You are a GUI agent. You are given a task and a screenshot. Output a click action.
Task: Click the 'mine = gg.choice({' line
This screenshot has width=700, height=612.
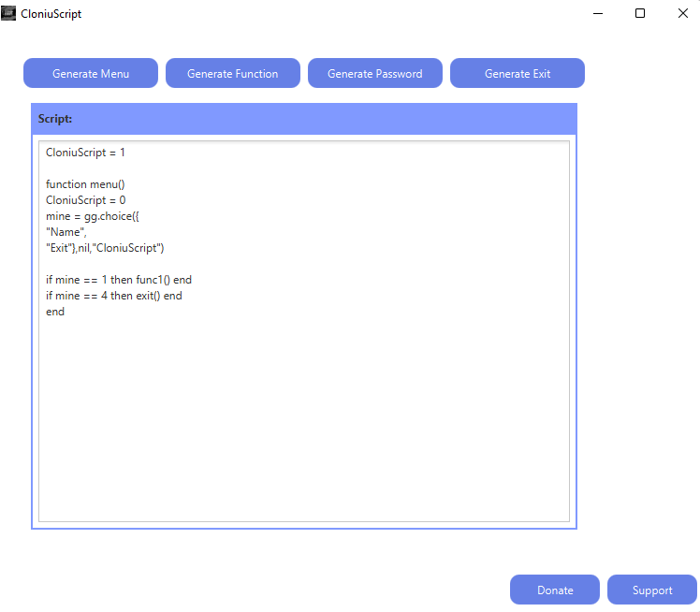coord(93,216)
